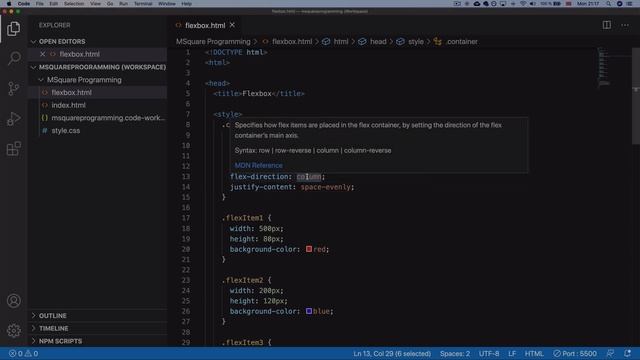Open the File menu
The image size is (640, 360).
point(40,4)
